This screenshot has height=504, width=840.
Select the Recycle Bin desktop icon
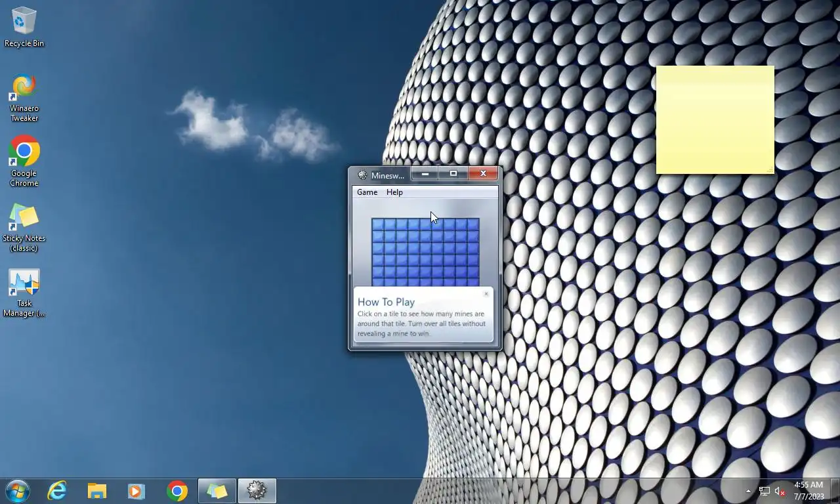pos(24,27)
